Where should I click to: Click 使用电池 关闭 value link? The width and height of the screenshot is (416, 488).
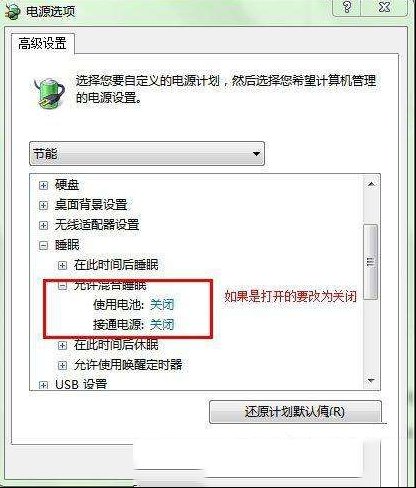[x=162, y=304]
